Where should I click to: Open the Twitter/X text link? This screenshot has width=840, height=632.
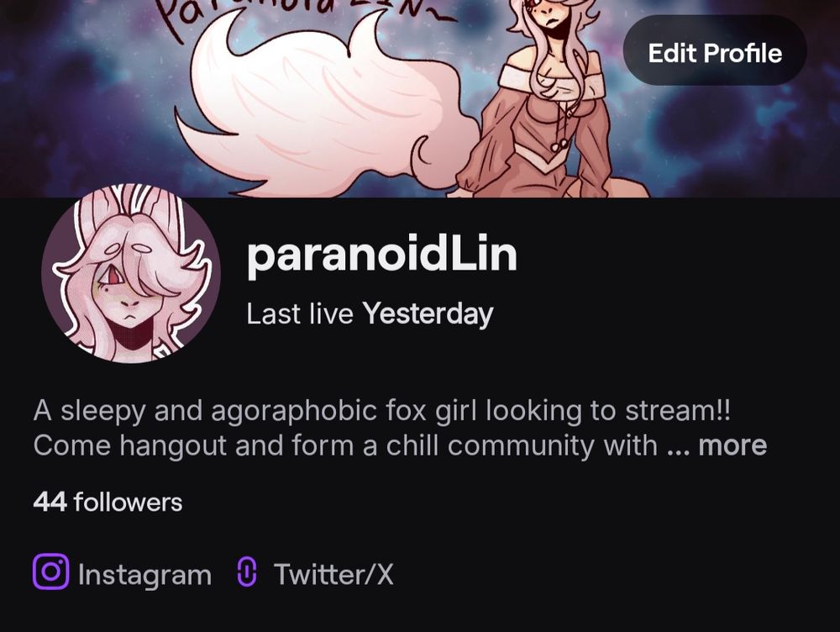[x=333, y=574]
